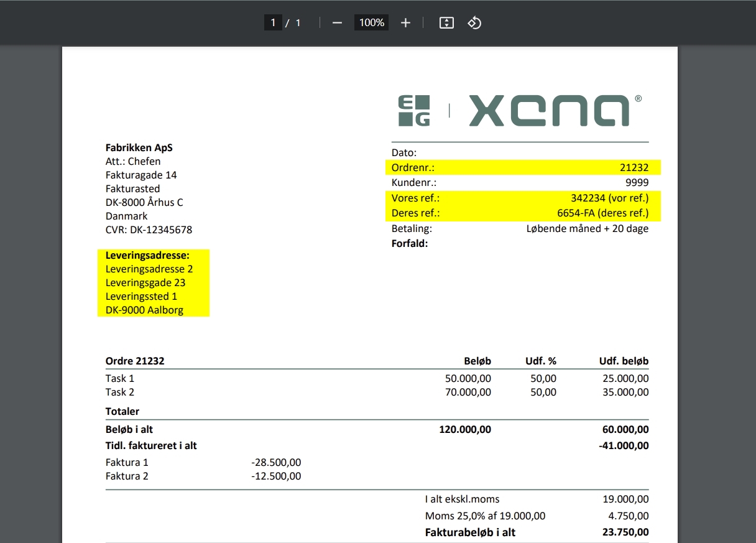Rotate the document counterclockwise
The image size is (756, 543).
(x=475, y=22)
